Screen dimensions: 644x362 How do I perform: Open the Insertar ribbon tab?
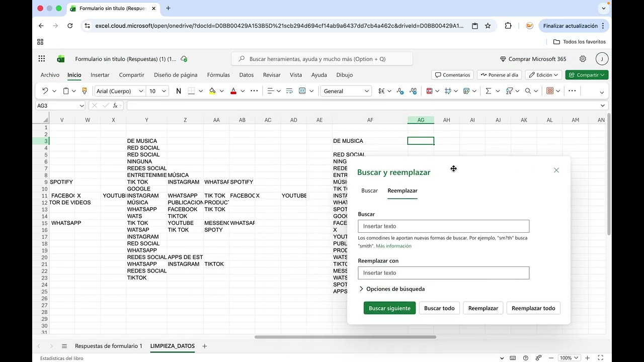pos(100,75)
